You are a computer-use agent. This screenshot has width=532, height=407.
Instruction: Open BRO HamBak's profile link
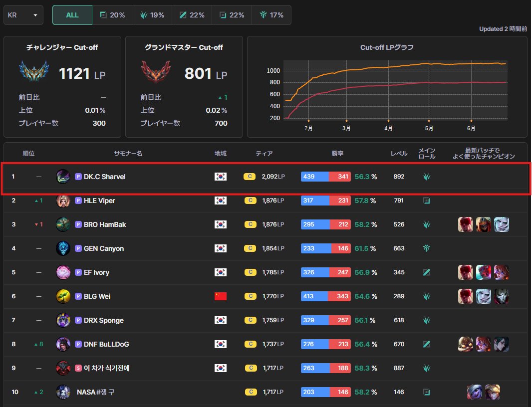105,224
